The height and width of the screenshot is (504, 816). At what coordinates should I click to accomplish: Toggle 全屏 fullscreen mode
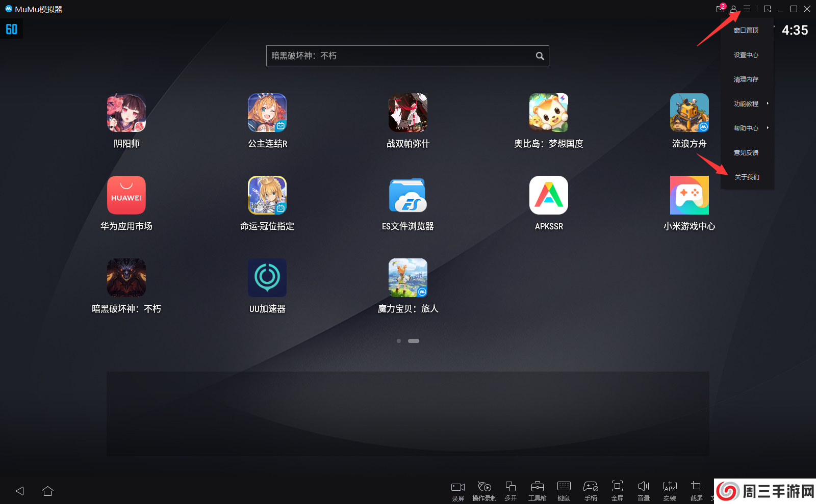coord(617,491)
